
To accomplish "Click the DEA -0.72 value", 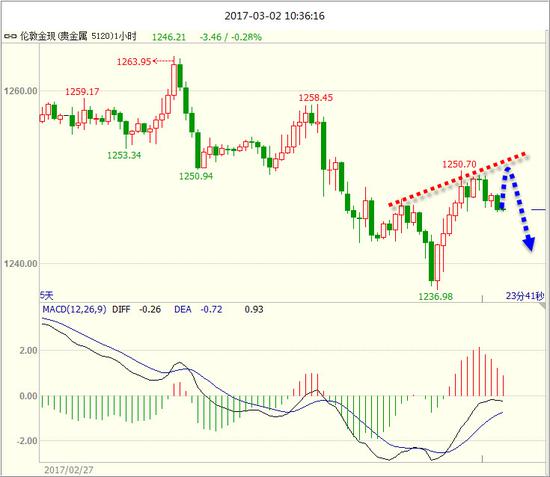I will tap(198, 309).
